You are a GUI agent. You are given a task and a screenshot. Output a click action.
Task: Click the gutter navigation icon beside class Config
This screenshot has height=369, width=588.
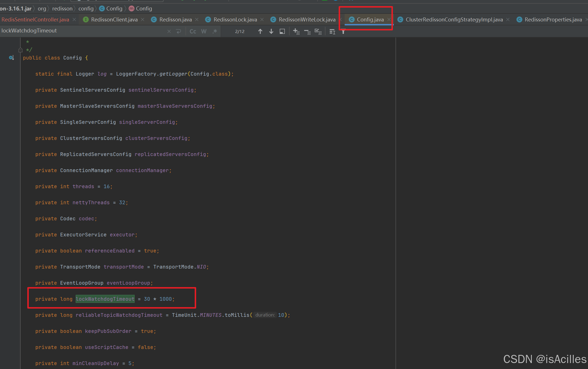(11, 58)
